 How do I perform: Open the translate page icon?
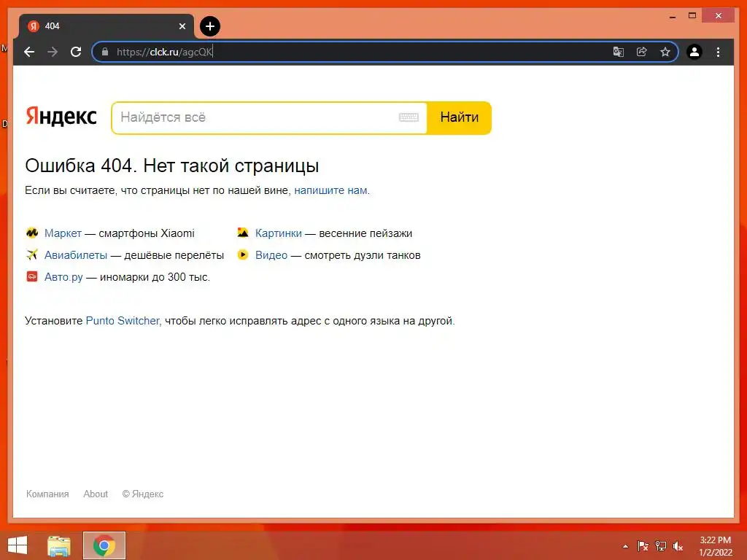point(619,52)
